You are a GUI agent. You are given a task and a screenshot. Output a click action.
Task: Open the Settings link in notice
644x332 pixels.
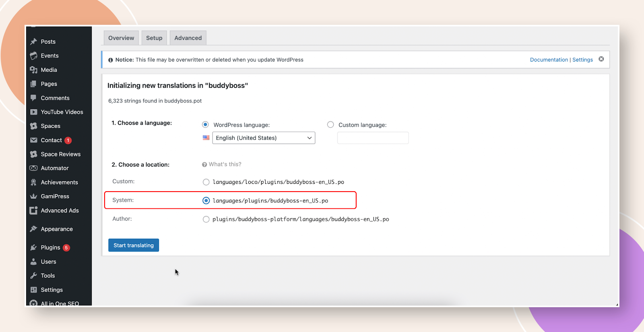click(x=582, y=60)
